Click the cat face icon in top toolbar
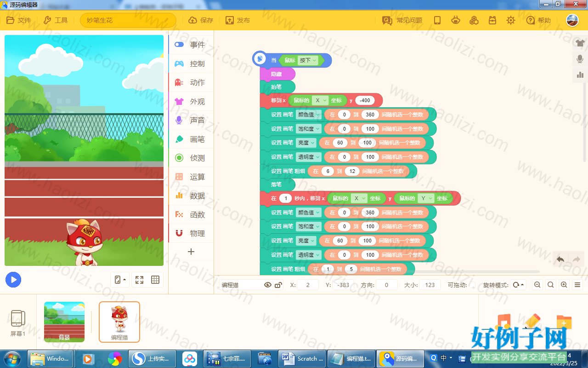 click(x=456, y=20)
